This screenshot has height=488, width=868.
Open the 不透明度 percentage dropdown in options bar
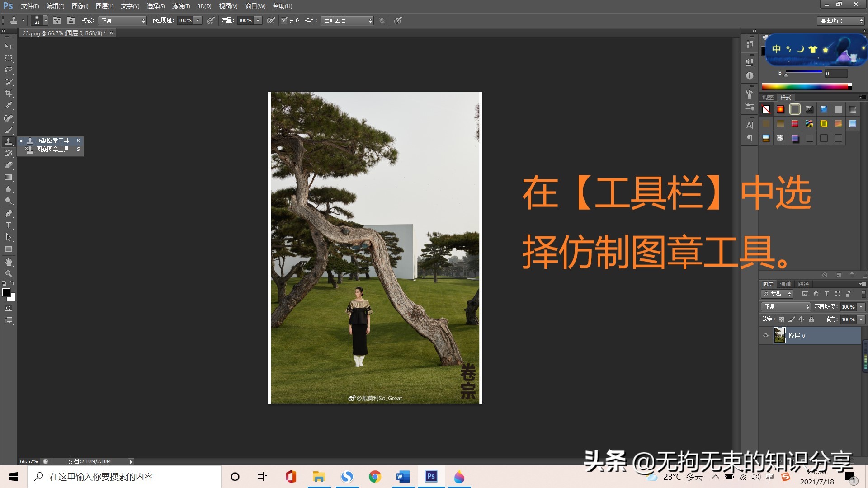pyautogui.click(x=197, y=20)
